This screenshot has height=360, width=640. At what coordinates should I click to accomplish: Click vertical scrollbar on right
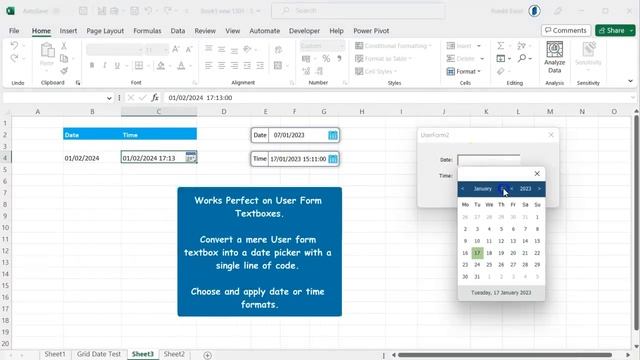click(636, 222)
